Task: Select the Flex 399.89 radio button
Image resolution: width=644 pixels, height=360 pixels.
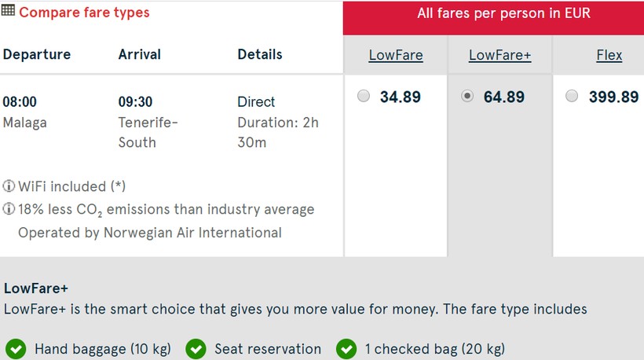Action: coord(572,97)
